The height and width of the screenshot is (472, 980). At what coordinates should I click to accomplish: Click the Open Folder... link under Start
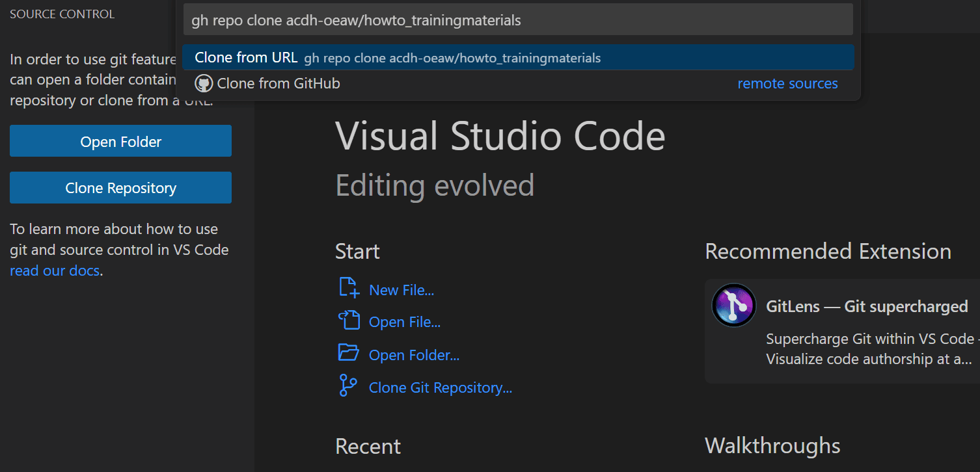point(414,355)
